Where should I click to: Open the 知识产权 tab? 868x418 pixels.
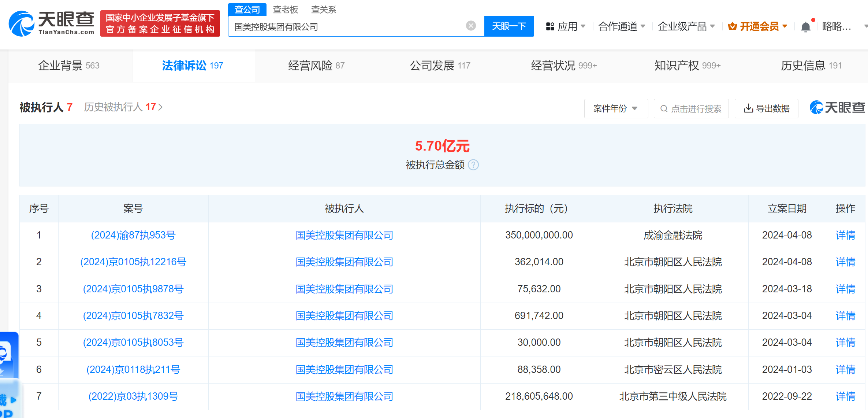[688, 66]
